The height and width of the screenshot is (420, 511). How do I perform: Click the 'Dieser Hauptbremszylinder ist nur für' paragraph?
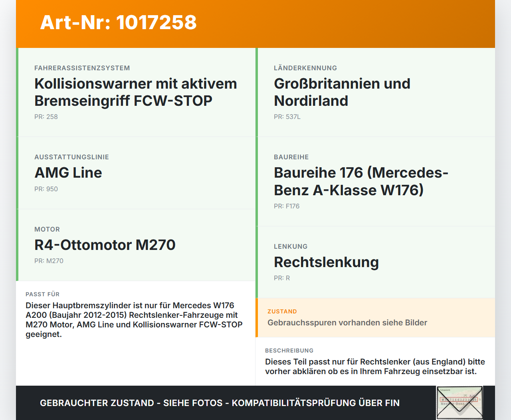(134, 320)
